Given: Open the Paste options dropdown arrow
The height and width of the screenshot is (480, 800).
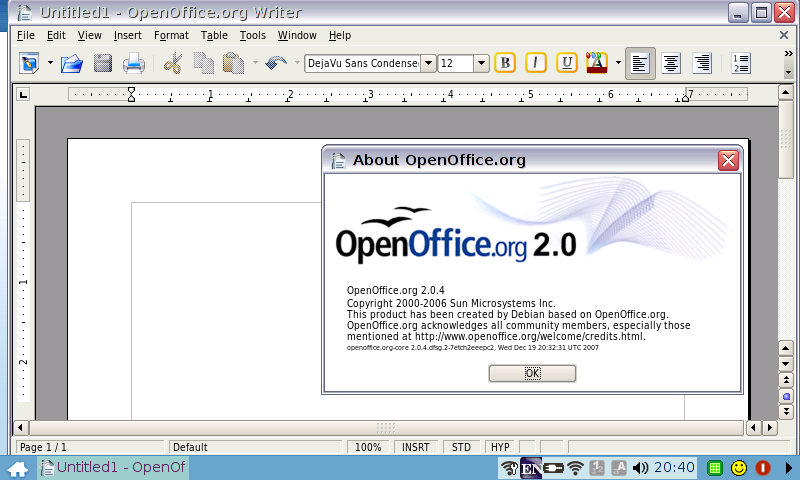Looking at the screenshot, I should click(255, 63).
